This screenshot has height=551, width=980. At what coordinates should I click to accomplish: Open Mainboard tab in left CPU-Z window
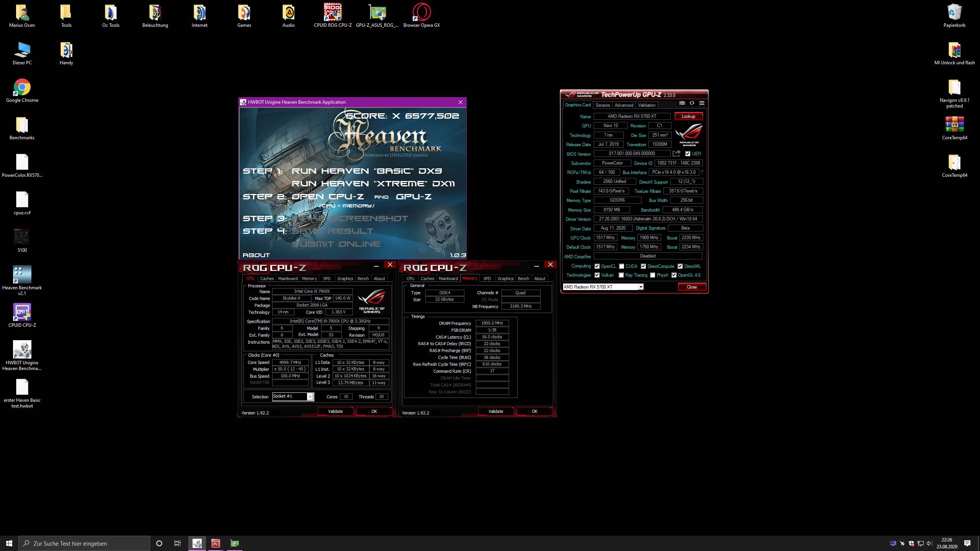[288, 279]
